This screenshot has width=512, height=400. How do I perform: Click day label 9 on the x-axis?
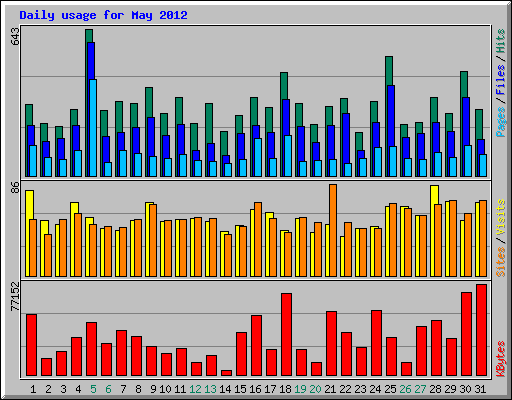(x=153, y=389)
